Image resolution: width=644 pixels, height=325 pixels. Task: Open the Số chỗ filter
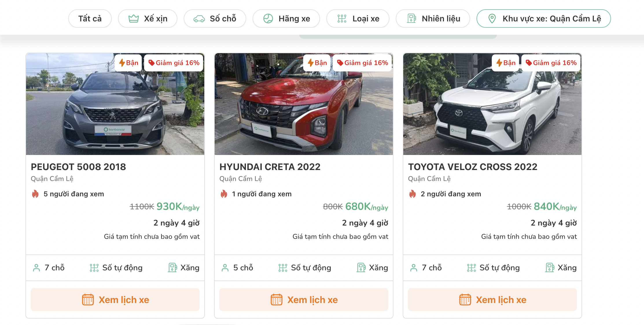click(215, 19)
